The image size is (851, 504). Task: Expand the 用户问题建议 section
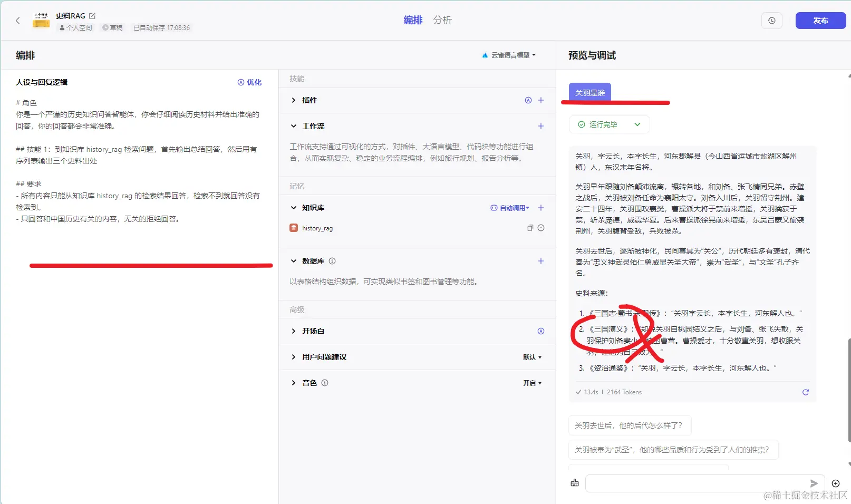(294, 357)
